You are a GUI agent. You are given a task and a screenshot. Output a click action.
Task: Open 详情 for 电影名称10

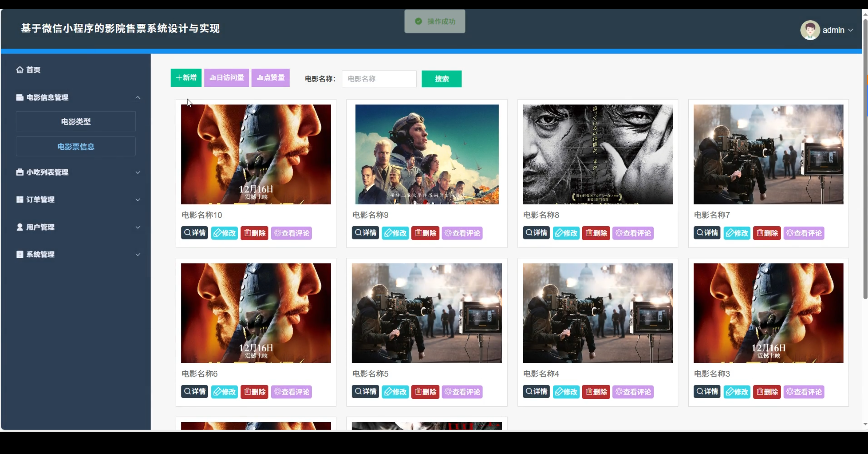click(194, 233)
